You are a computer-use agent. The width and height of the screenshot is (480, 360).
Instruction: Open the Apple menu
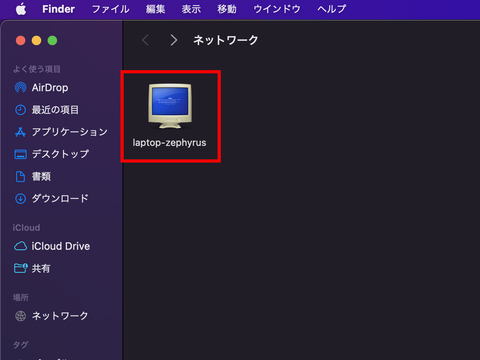coord(21,9)
